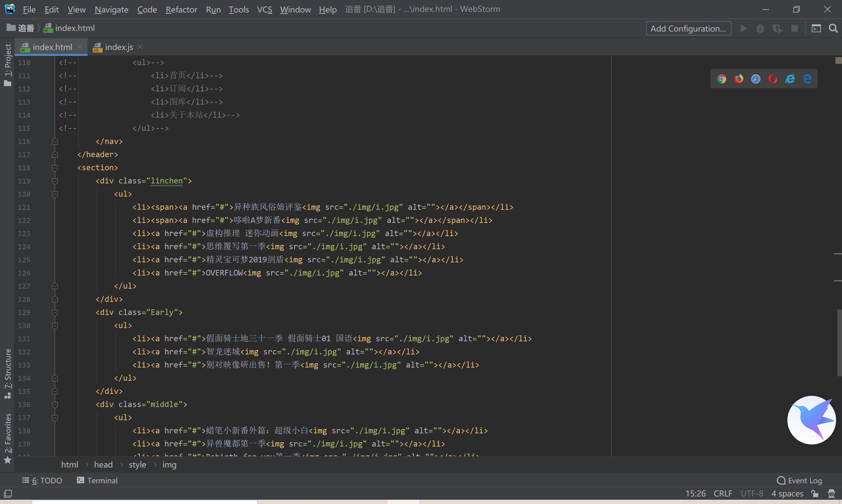Image resolution: width=842 pixels, height=504 pixels.
Task: Collapse the div Early fold at line 129
Action: click(55, 312)
